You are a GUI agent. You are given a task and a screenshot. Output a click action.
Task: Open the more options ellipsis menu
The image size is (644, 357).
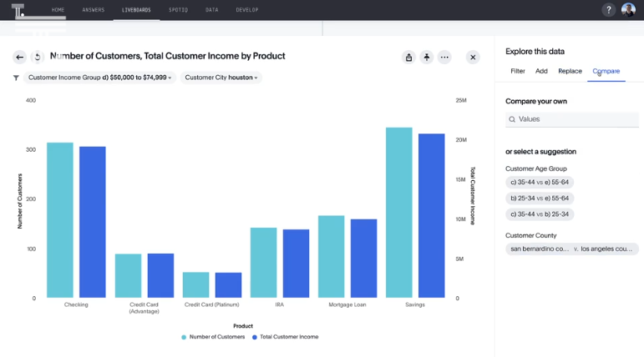point(444,58)
